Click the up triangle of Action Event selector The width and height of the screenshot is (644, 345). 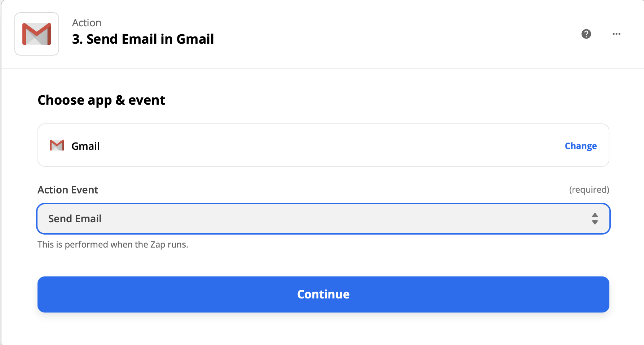click(x=595, y=215)
